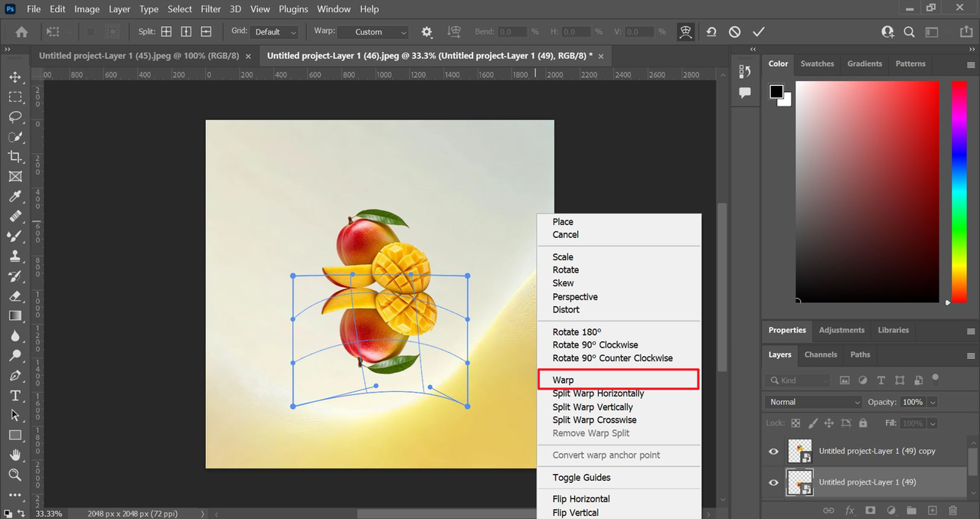Open warp settings gear dropdown
This screenshot has width=980, height=519.
click(427, 32)
